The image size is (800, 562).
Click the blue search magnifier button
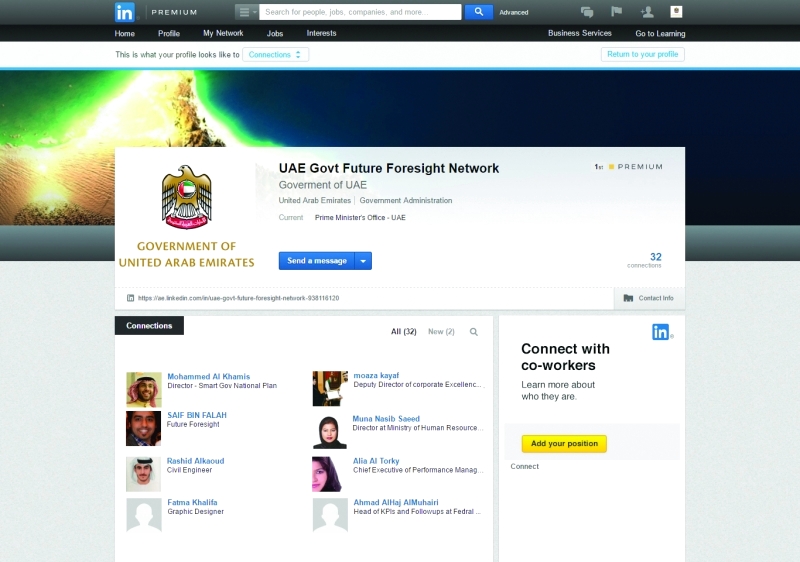point(479,12)
